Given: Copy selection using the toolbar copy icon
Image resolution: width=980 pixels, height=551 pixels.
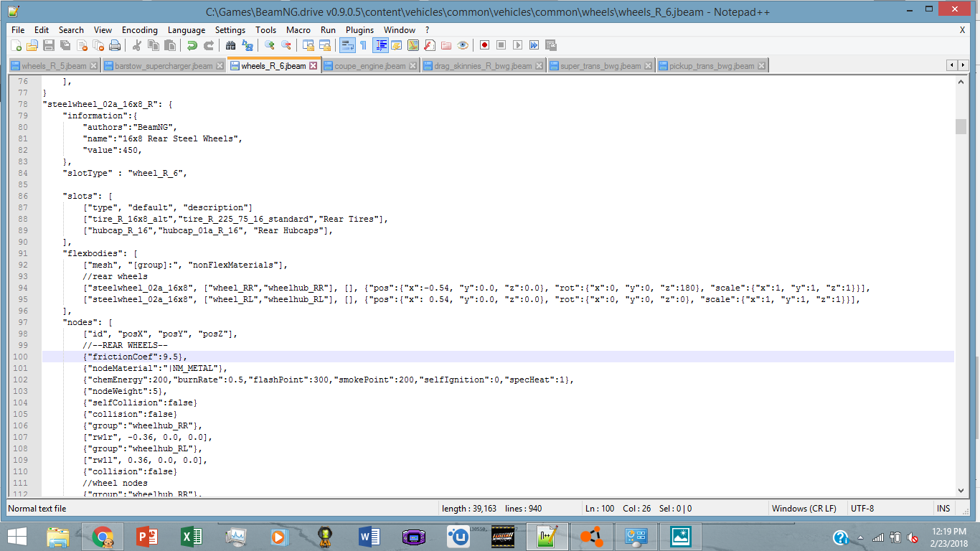Looking at the screenshot, I should tap(153, 45).
